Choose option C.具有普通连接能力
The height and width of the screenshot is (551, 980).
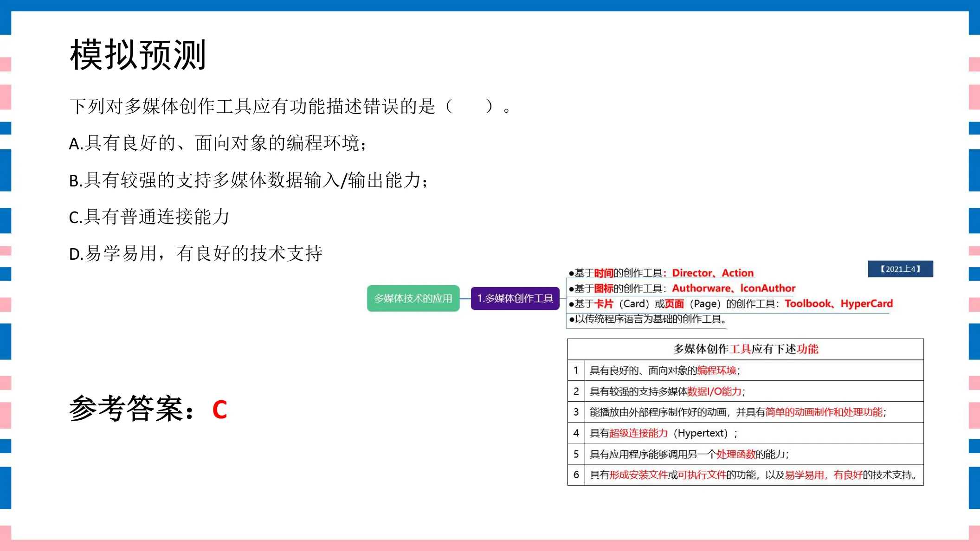(x=149, y=217)
